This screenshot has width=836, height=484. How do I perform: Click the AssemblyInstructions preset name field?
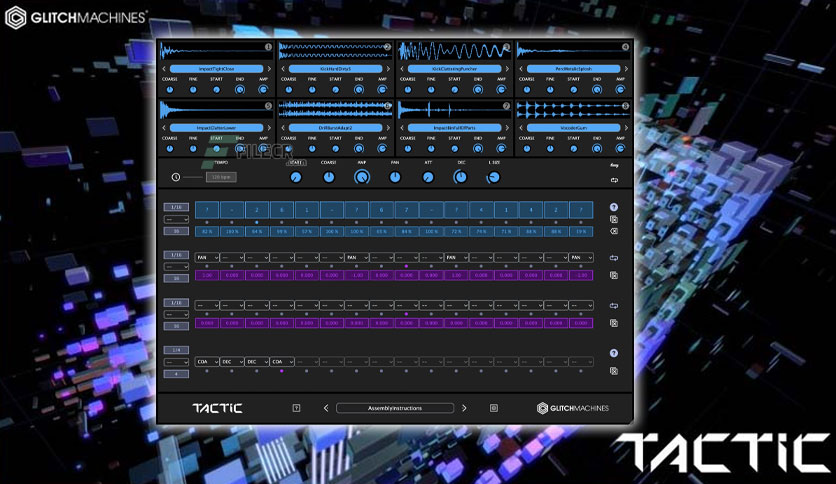point(395,408)
